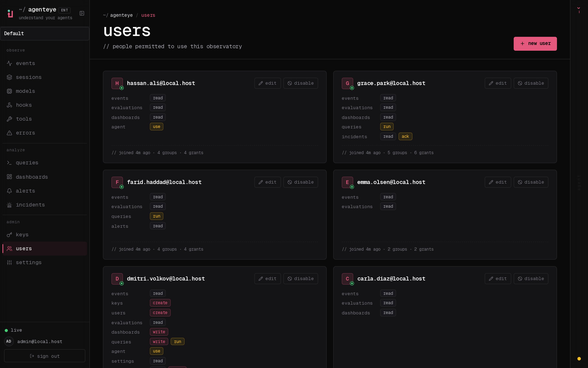
Task: Open dashboards via the grid icon
Action: click(x=9, y=177)
